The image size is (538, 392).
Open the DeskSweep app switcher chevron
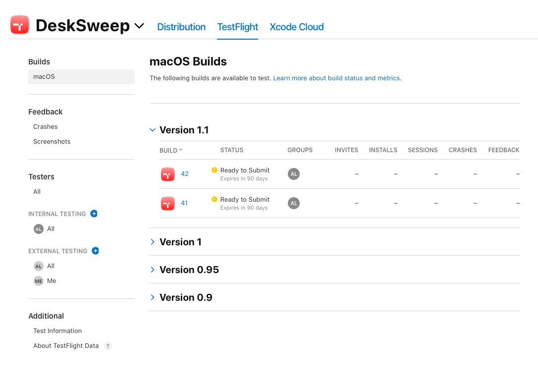[139, 26]
